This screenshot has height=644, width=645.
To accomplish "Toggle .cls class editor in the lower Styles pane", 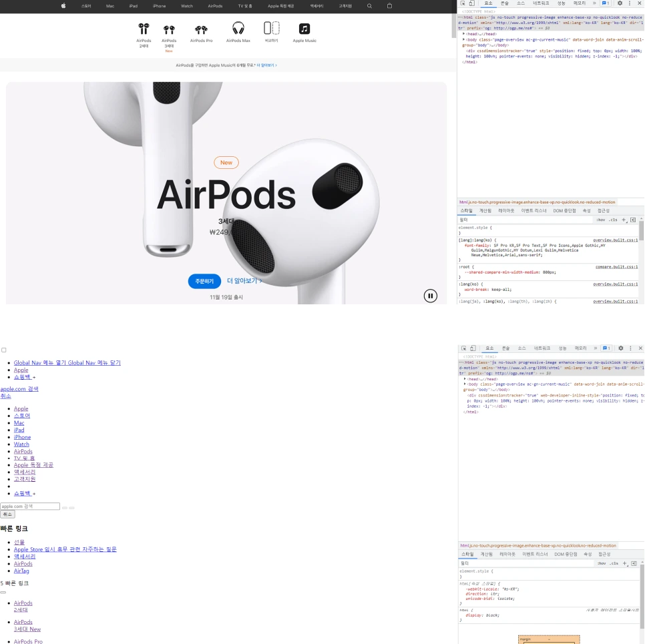I will [614, 563].
